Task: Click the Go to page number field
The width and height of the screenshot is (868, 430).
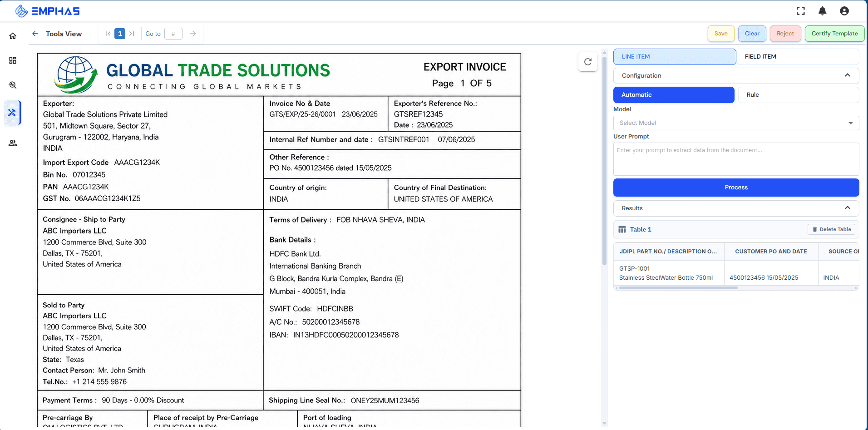Action: click(173, 34)
